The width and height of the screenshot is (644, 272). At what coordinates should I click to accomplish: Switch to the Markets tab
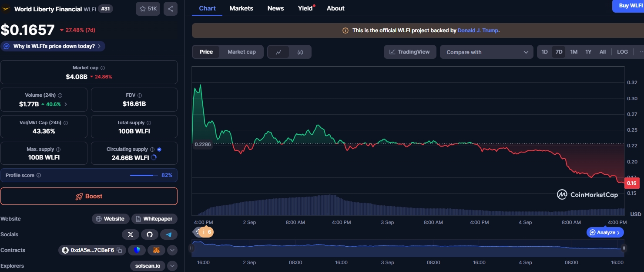point(241,8)
